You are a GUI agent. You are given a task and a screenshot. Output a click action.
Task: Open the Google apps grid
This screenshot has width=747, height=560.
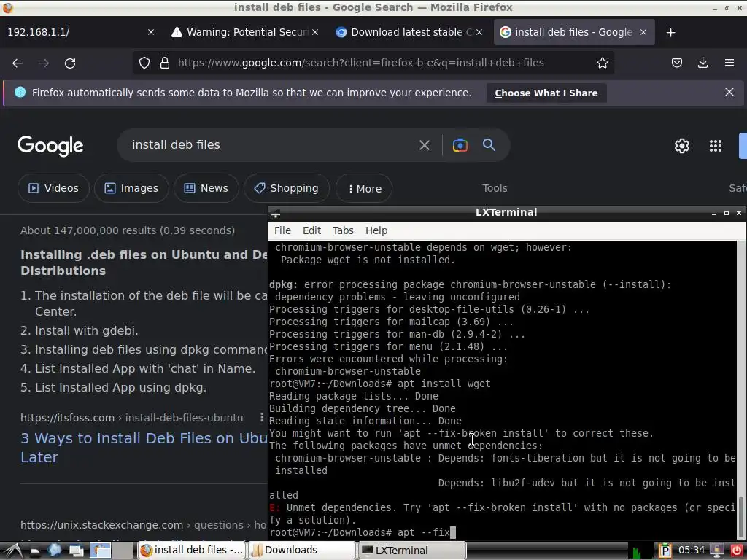716,146
